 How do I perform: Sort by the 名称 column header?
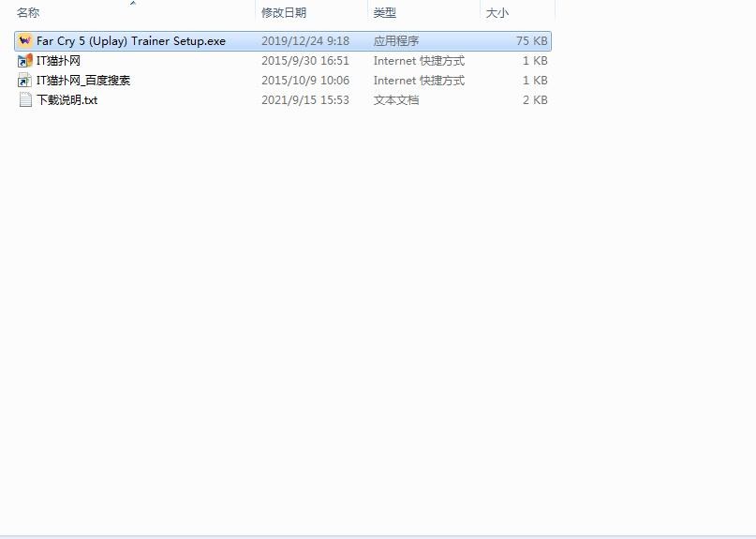(x=28, y=13)
